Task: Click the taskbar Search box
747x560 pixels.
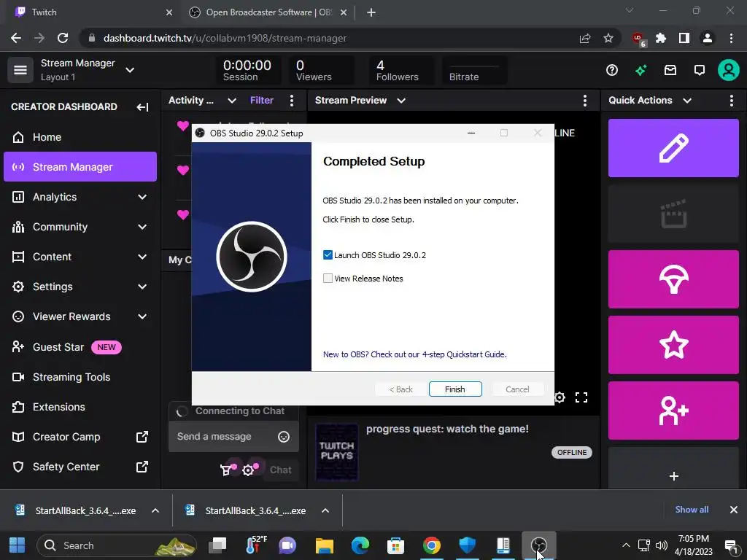Action: tap(117, 545)
